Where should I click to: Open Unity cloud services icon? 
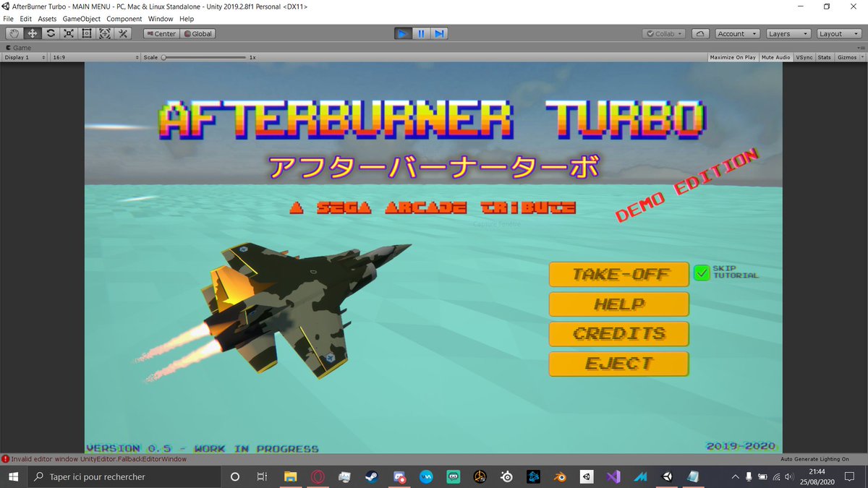(x=700, y=33)
